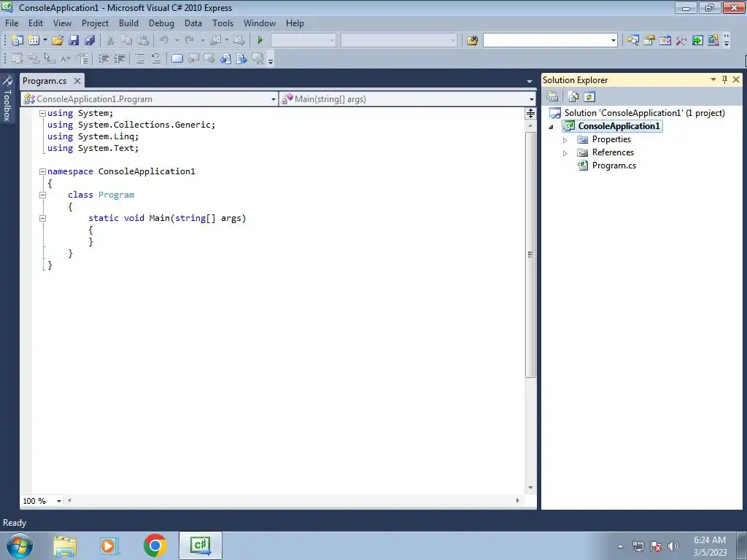
Task: Click the Display Word Completion icon
Action: click(66, 58)
